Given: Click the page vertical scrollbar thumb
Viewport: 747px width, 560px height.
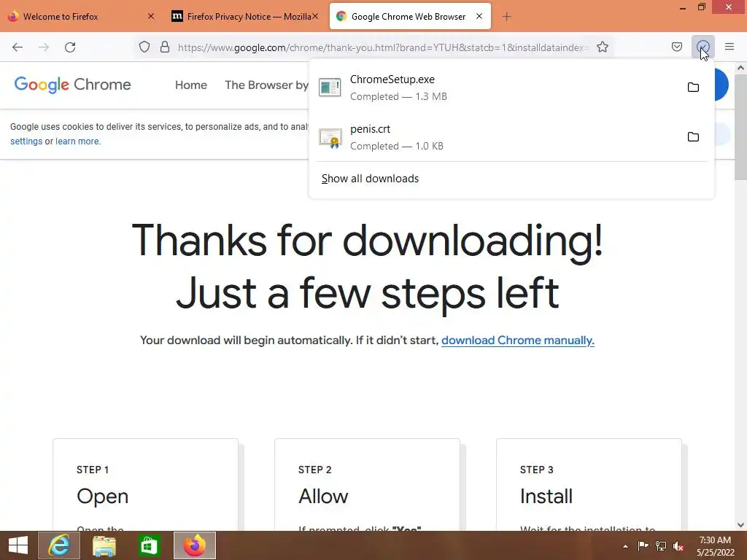Looking at the screenshot, I should pos(740,126).
